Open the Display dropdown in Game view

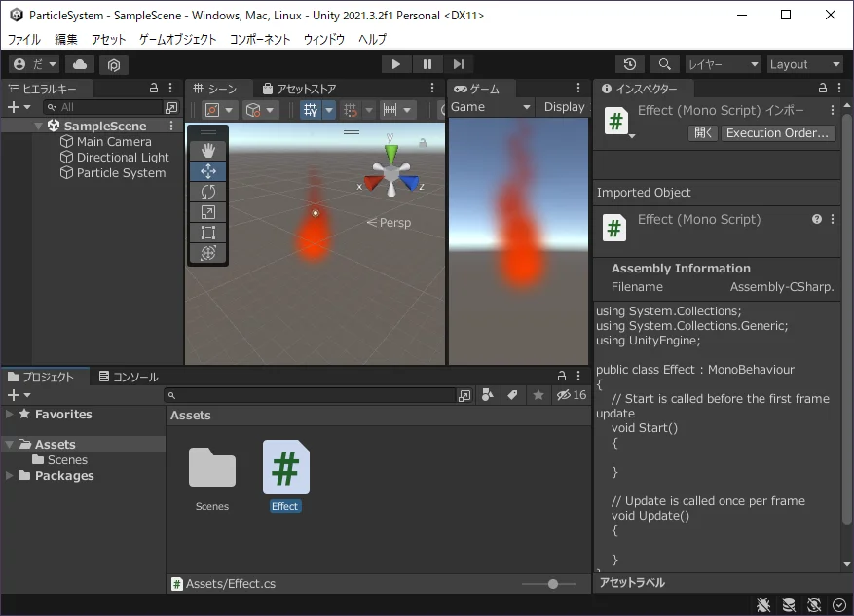564,107
